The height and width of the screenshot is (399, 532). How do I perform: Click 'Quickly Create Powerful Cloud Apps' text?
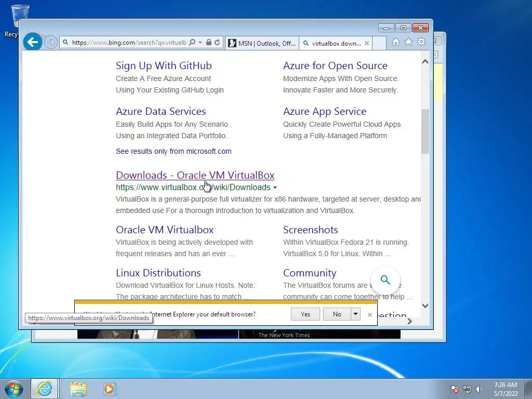tap(342, 124)
